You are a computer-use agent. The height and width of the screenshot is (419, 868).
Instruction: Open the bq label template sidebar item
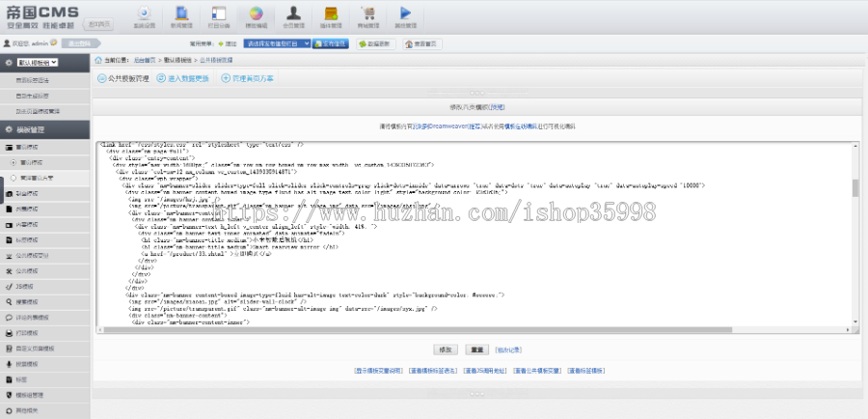pyautogui.click(x=44, y=240)
